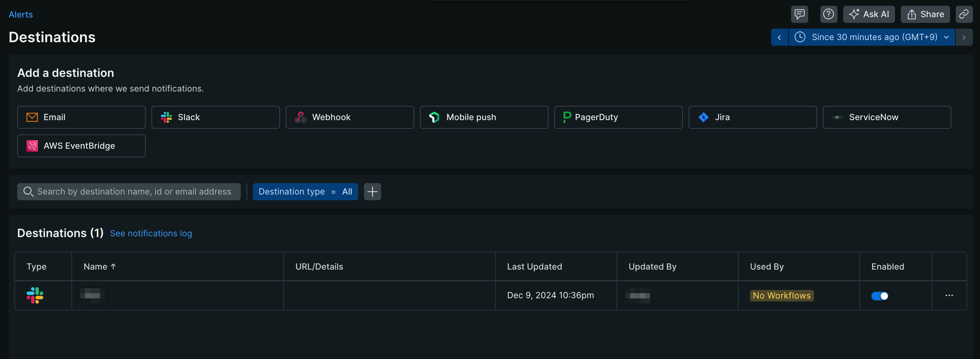Open the Ask AI assistant
The image size is (980, 359).
tap(869, 14)
